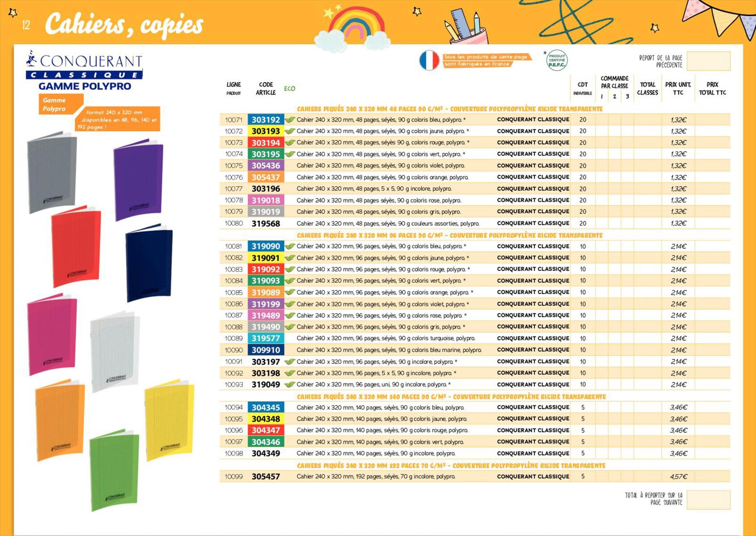Click the eco leaf icon beside code 319049

[x=290, y=385]
